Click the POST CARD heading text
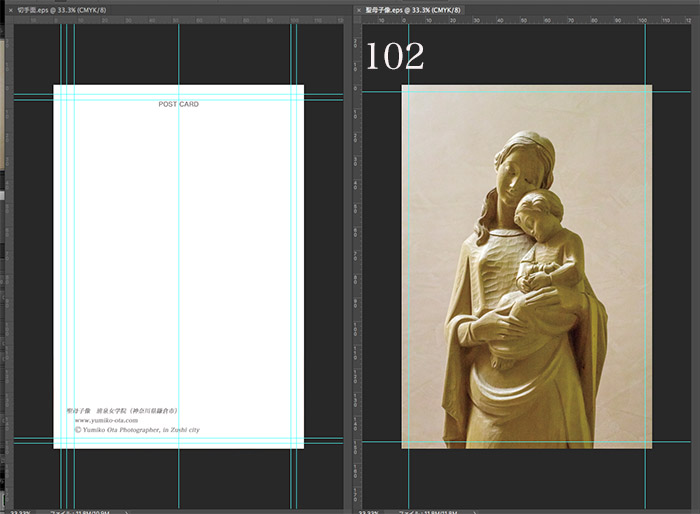The width and height of the screenshot is (700, 514). tap(179, 104)
